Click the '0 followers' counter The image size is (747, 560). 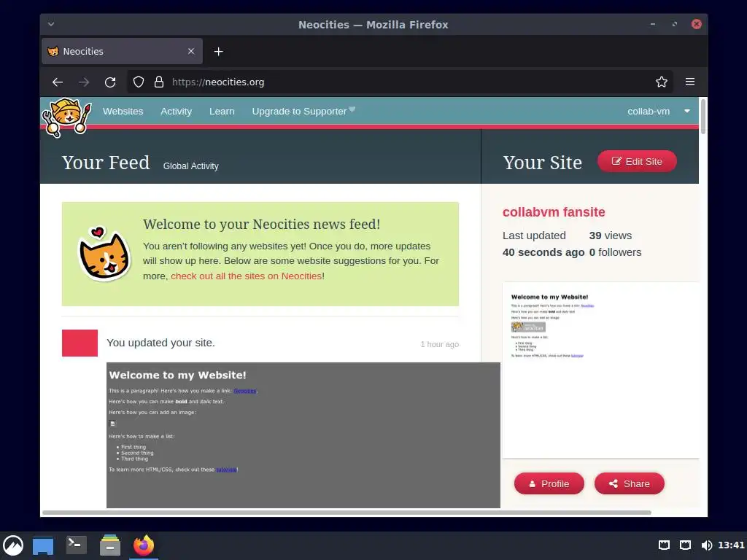(x=615, y=252)
